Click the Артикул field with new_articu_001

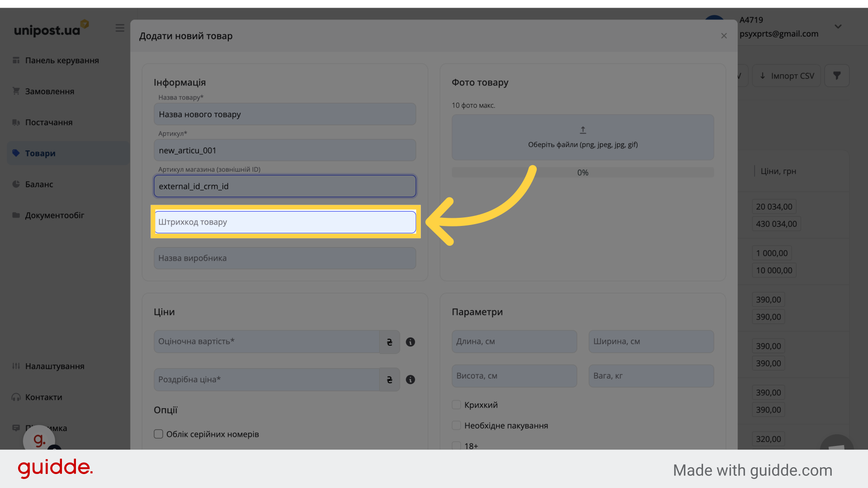click(285, 150)
